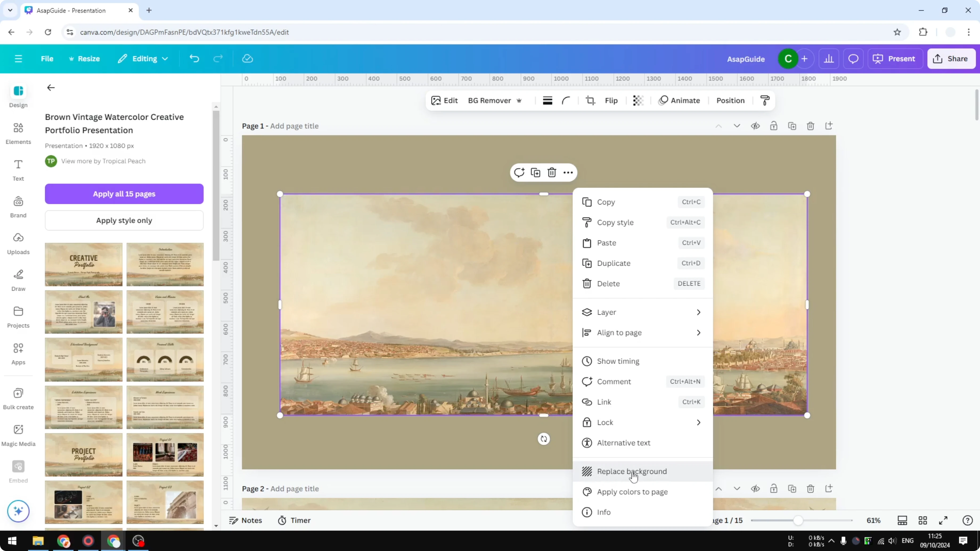Click the floating comment icon above image
Viewport: 980px width, 551px height.
(x=519, y=173)
